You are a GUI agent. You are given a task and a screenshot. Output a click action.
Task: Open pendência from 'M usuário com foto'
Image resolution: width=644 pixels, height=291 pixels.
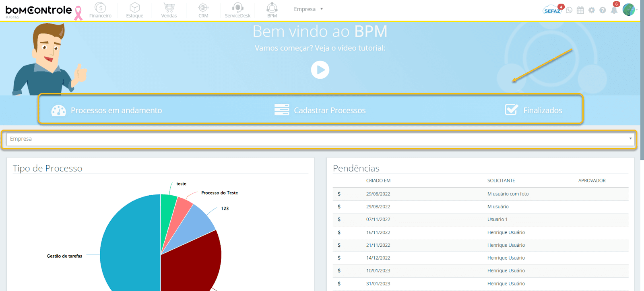(508, 194)
